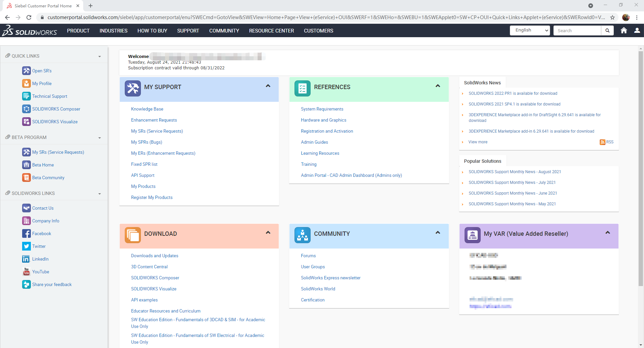Click the Search input field
Screen dimensions: 644x348
pos(577,30)
